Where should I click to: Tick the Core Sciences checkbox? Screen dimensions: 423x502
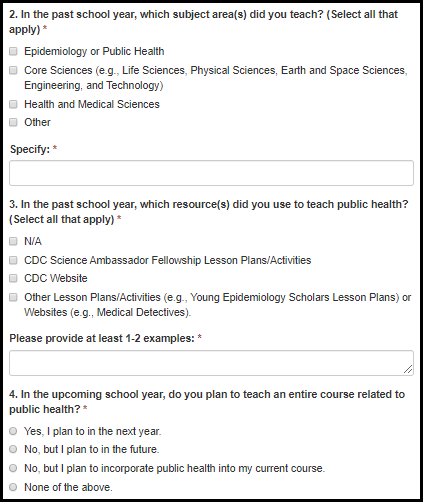click(13, 70)
